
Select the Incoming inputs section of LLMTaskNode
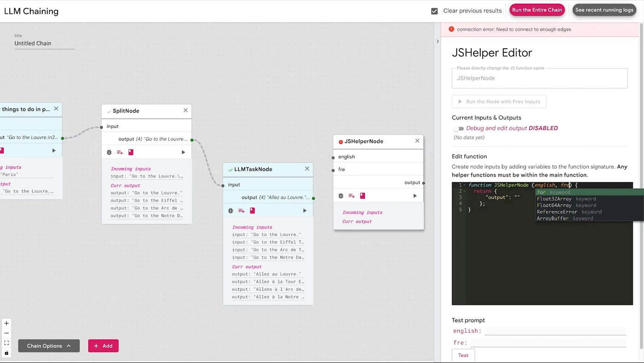[252, 227]
